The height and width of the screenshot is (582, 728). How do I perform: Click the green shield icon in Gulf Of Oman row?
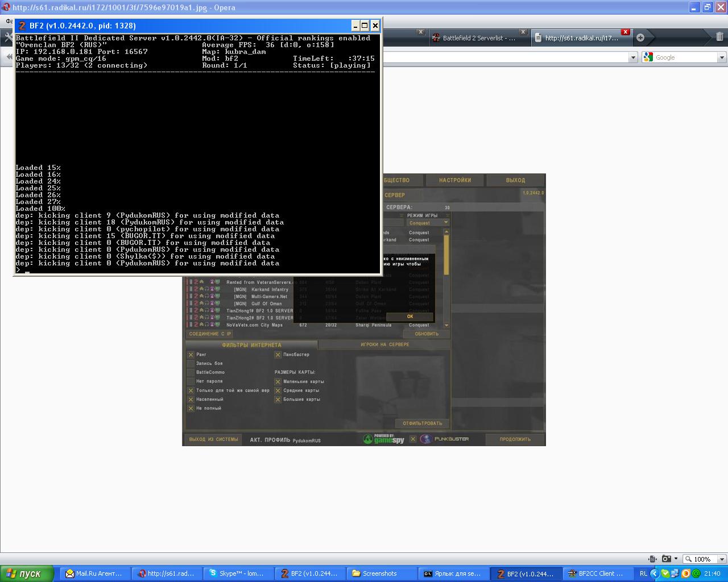217,304
